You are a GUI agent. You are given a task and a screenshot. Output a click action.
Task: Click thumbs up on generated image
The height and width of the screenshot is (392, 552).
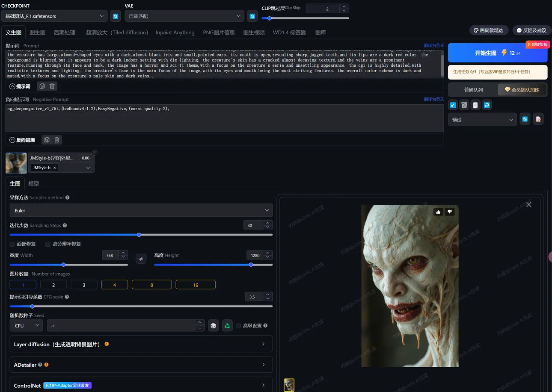click(x=438, y=212)
